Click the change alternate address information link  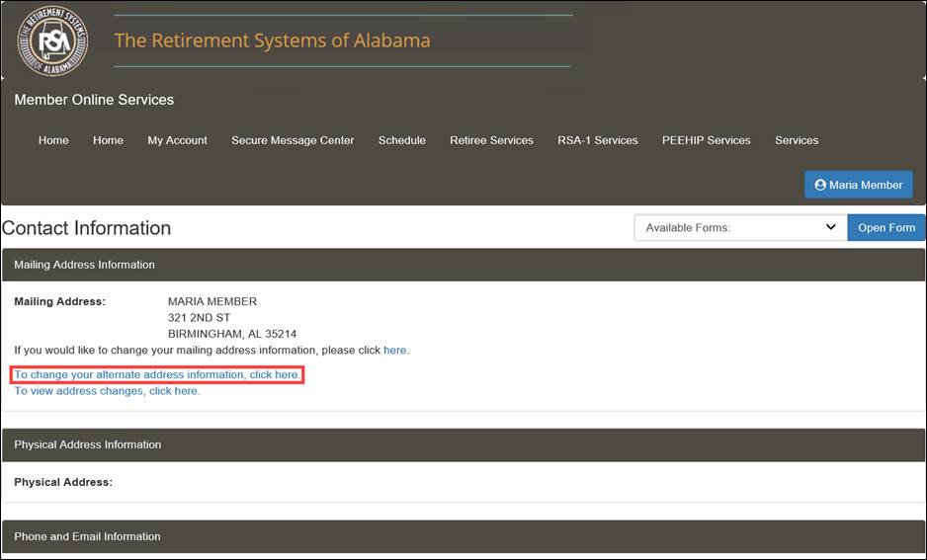click(157, 374)
